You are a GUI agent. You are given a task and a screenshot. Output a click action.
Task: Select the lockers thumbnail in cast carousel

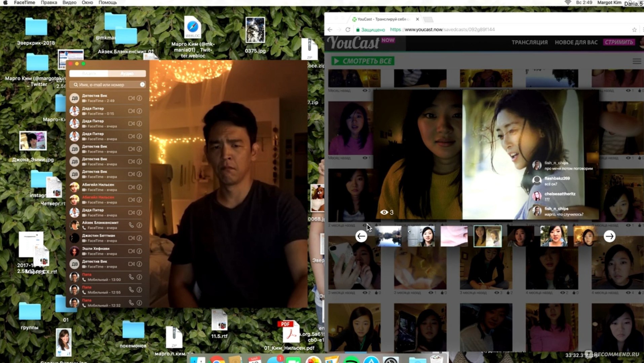coord(421,236)
